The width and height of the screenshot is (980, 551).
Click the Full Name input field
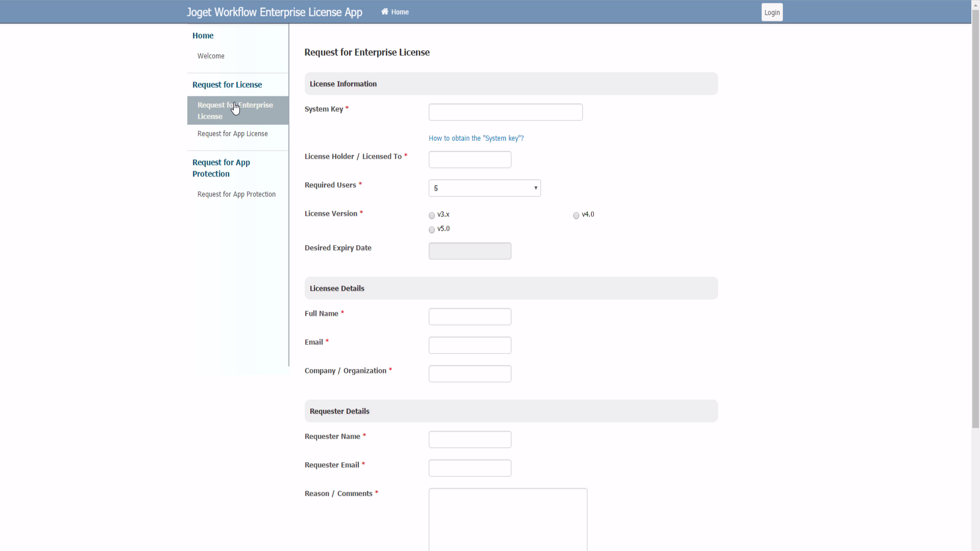470,317
